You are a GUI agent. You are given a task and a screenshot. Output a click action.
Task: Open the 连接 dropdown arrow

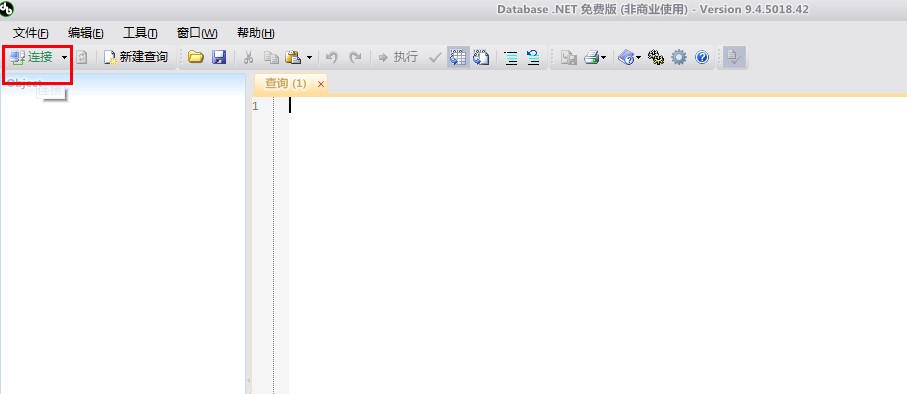tap(64, 57)
